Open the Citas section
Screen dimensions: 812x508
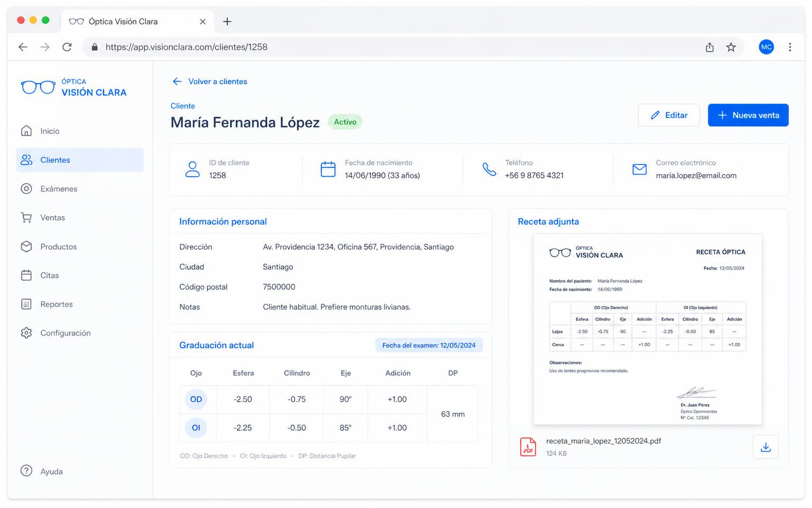80,275
